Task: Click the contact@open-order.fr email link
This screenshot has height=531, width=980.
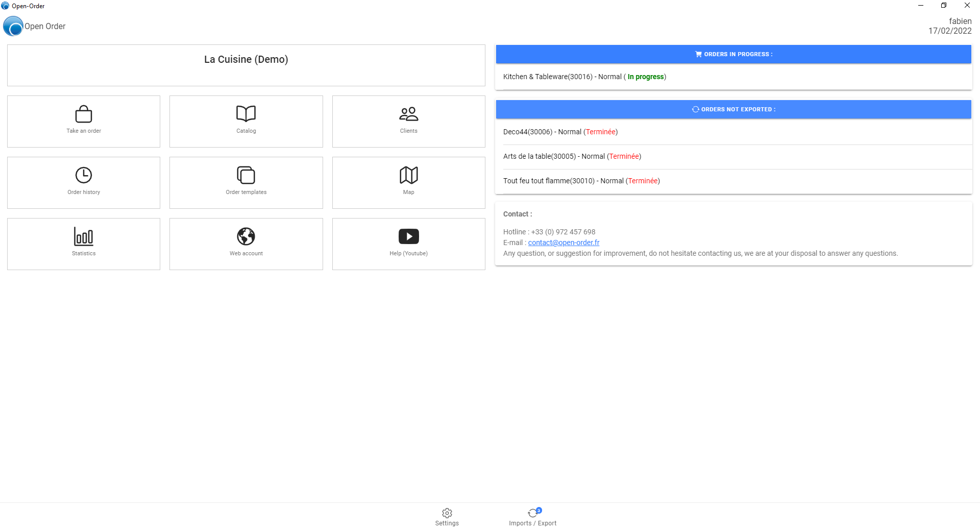Action: [563, 243]
